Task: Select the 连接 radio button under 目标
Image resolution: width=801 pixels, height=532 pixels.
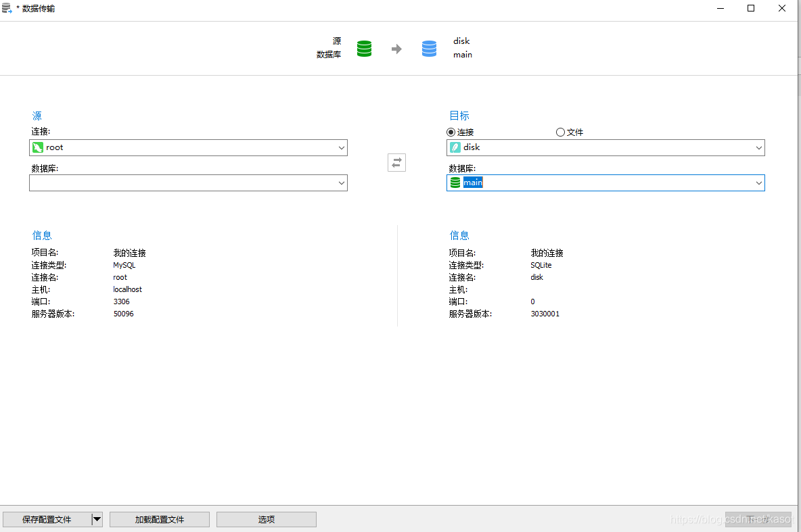Action: click(450, 132)
